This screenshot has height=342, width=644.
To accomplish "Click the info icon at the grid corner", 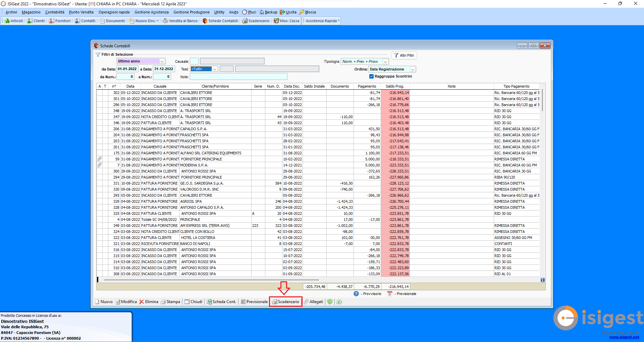I will (x=543, y=280).
